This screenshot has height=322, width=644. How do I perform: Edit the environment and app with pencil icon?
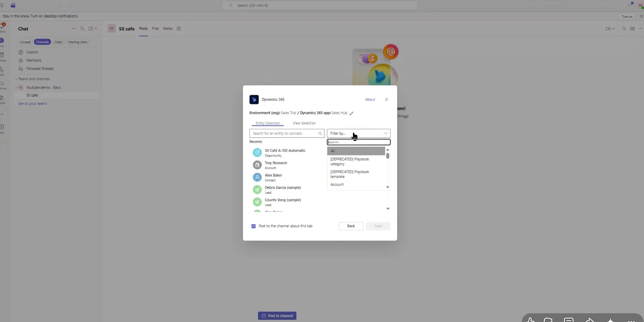tap(351, 113)
